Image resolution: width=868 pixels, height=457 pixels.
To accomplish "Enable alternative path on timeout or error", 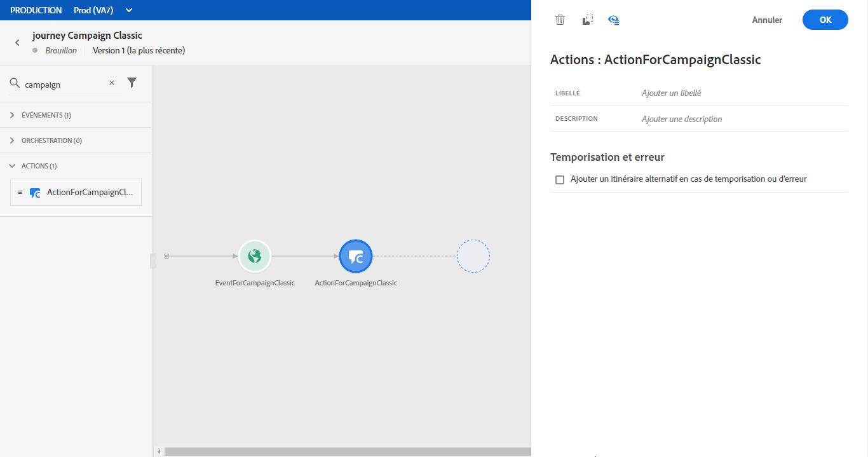I will tap(560, 180).
